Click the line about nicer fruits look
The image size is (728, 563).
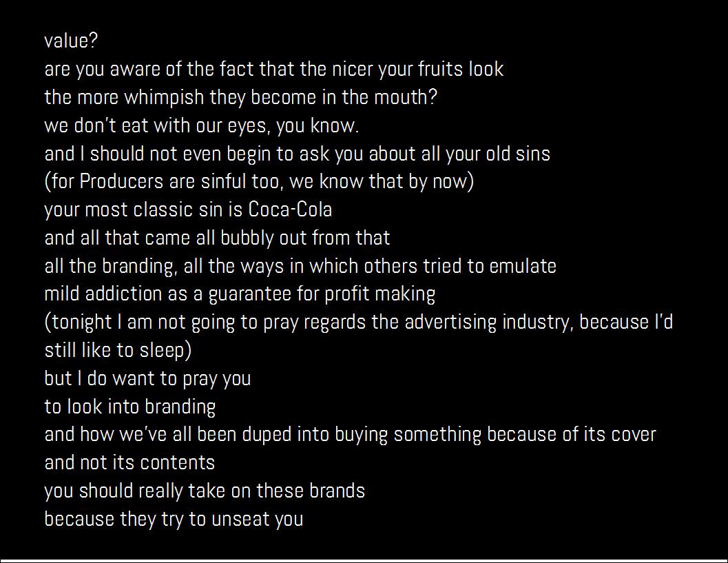274,69
